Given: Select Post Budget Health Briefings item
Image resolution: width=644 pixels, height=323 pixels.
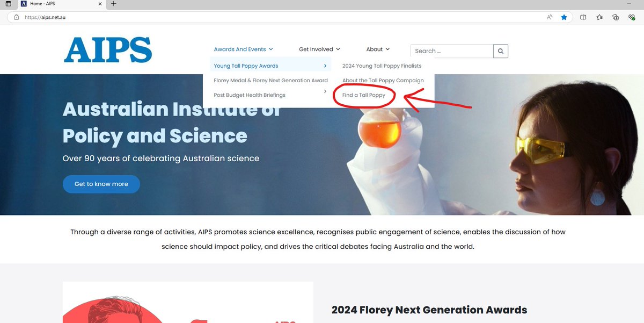Looking at the screenshot, I should coord(250,95).
